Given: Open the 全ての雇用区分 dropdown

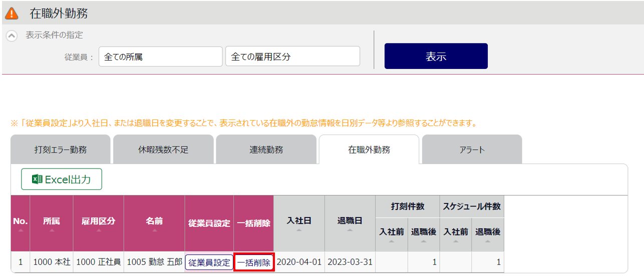Looking at the screenshot, I should pyautogui.click(x=292, y=56).
